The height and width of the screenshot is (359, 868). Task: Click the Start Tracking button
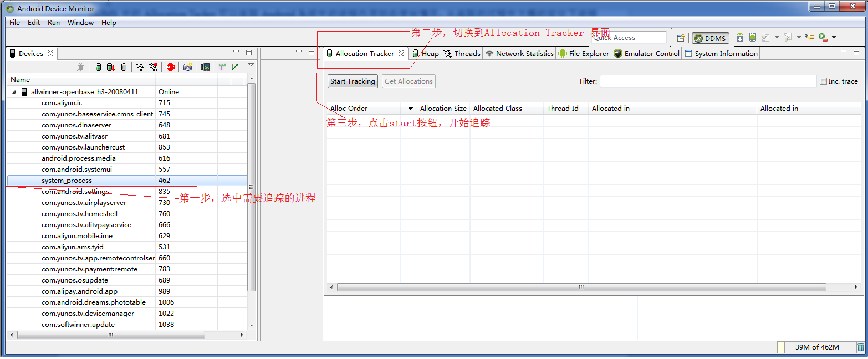[x=353, y=81]
